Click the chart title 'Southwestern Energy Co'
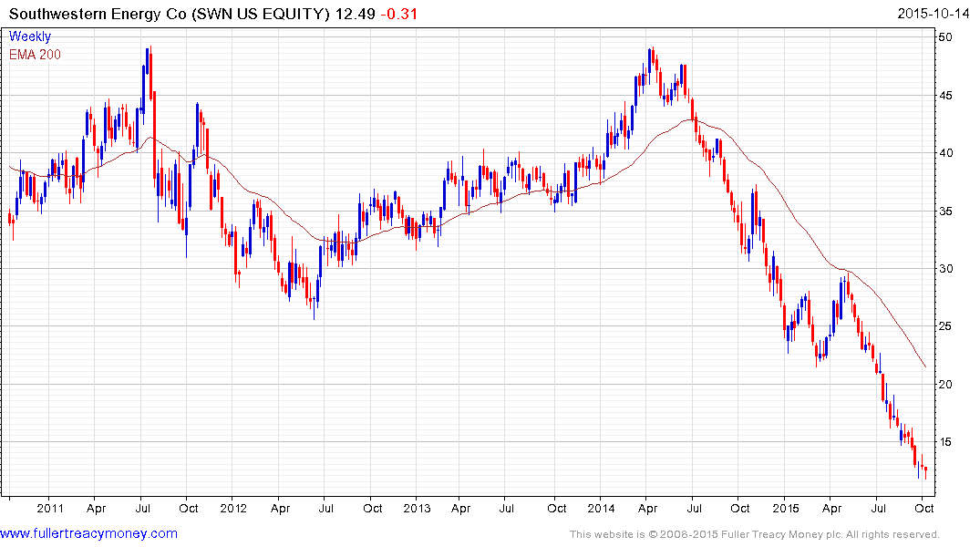The height and width of the screenshot is (547, 980). click(x=98, y=14)
